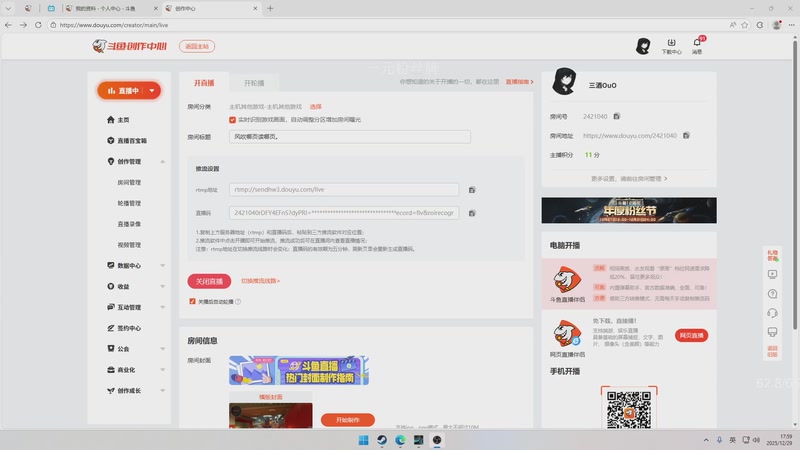Click the 创作成长 sidebar icon
800x450 pixels.
111,390
